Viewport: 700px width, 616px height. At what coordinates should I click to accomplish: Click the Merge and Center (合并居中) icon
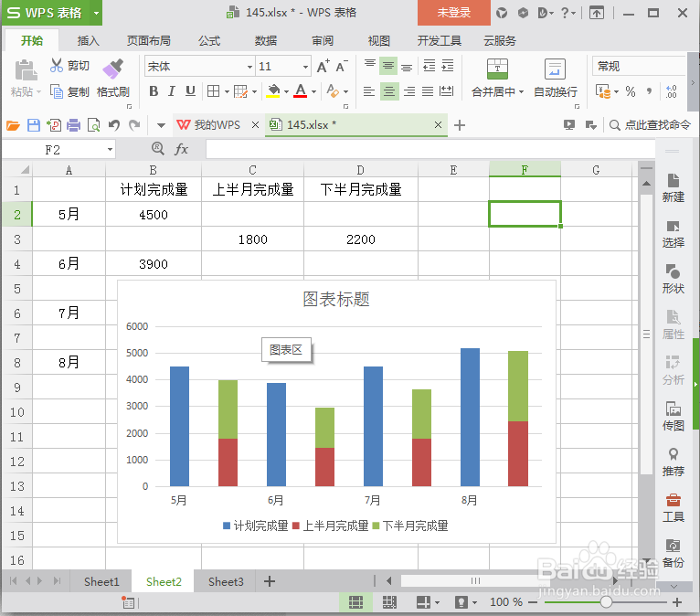[x=497, y=69]
